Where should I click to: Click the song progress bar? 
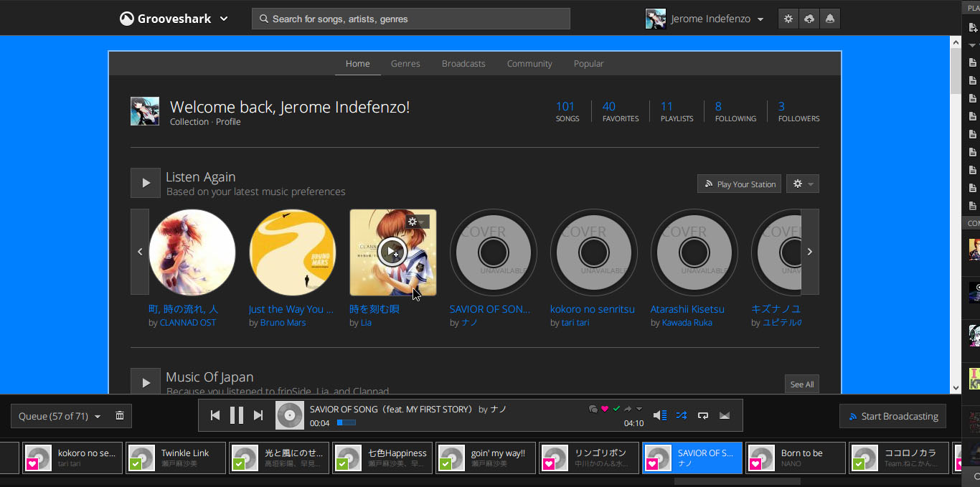coord(346,422)
